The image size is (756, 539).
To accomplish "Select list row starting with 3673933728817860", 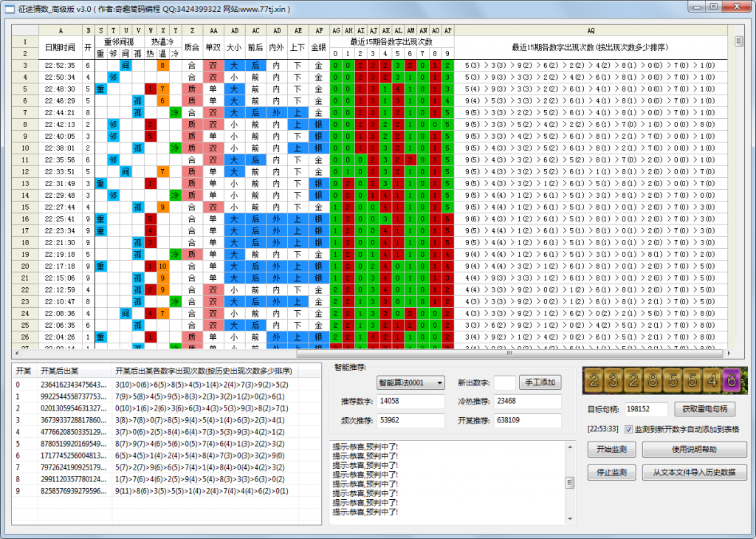I will click(166, 420).
